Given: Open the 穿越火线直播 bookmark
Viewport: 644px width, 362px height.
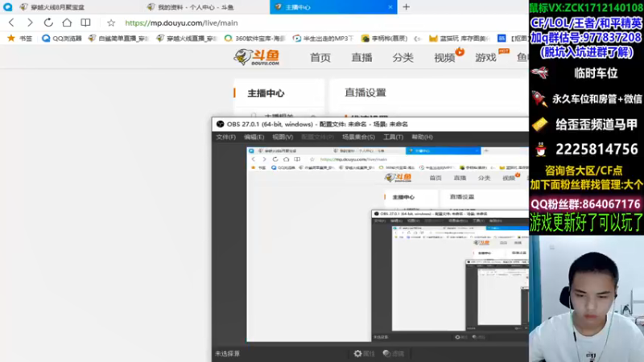Looking at the screenshot, I should pyautogui.click(x=187, y=38).
